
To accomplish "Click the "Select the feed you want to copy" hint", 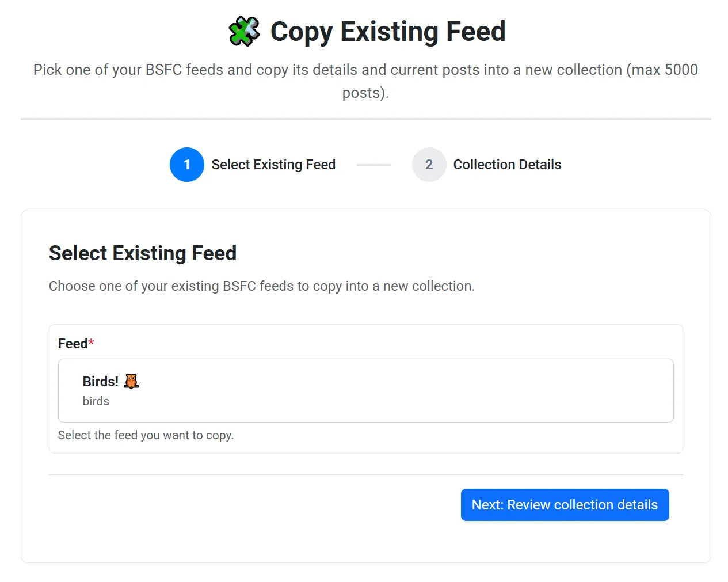I will point(146,435).
